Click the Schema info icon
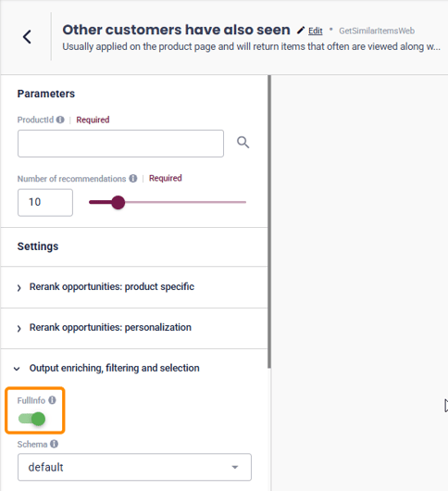Screen dimensions: 448x491 54,444
